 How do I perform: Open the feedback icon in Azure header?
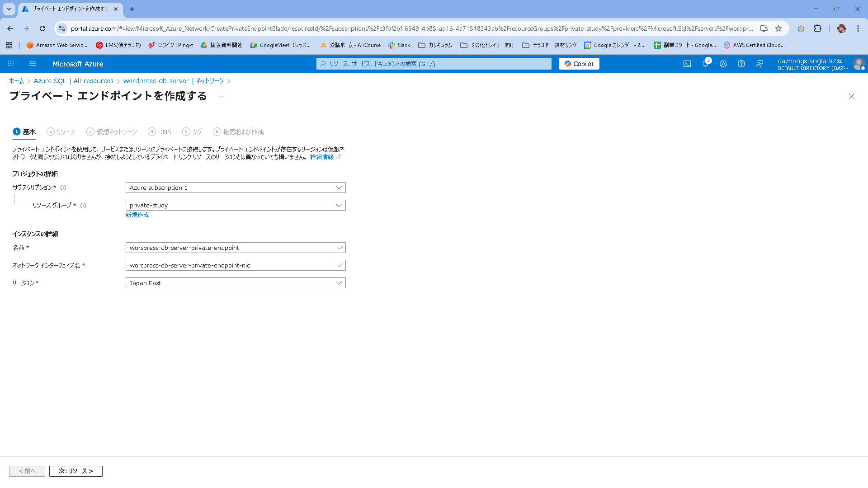click(759, 64)
